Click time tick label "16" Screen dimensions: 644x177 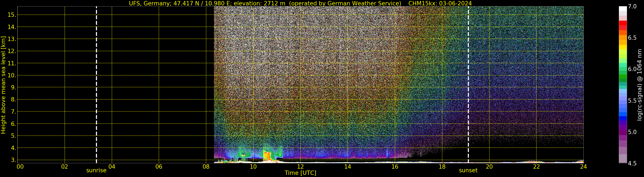point(395,167)
